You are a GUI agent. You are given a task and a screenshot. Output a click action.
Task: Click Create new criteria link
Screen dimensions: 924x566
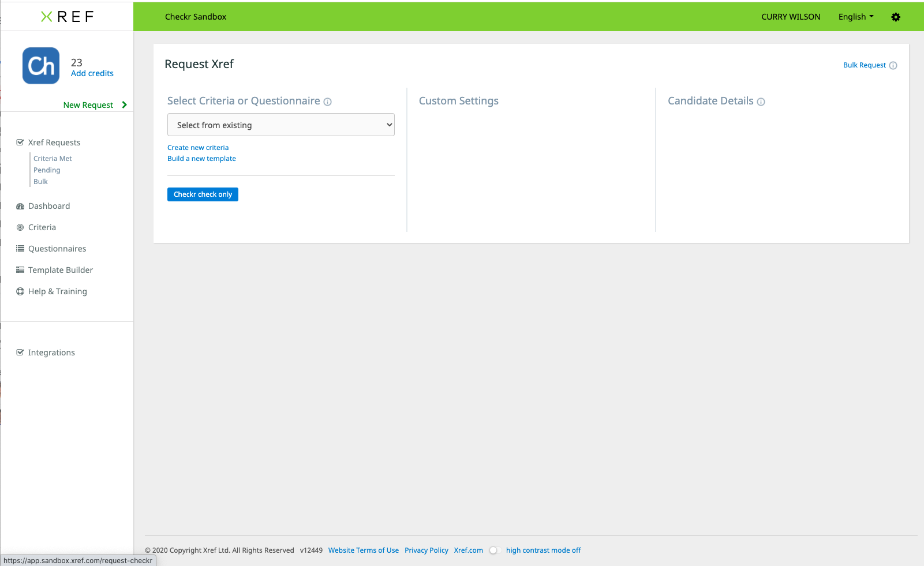[198, 148]
